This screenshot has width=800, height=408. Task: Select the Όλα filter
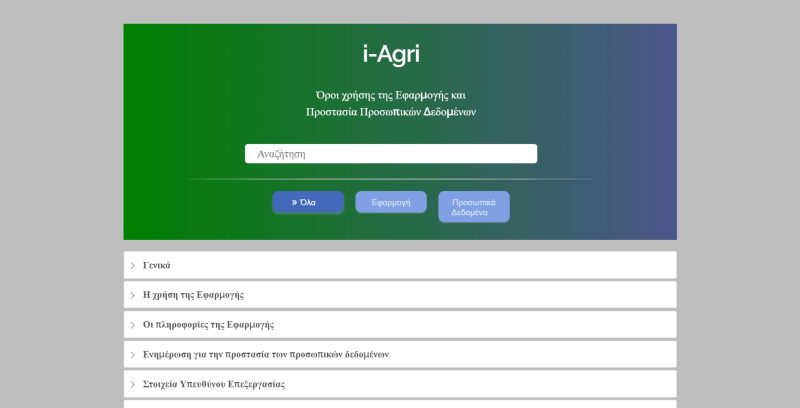coord(308,202)
